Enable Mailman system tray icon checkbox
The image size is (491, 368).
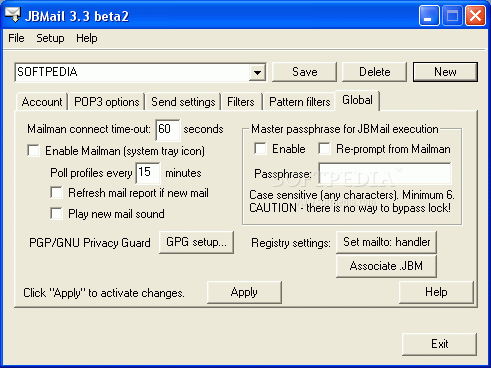coord(34,151)
